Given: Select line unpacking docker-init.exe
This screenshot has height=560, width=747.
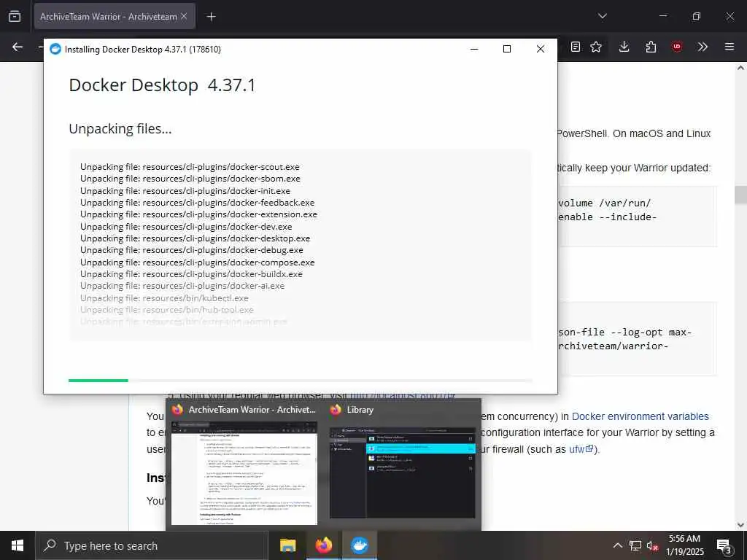Looking at the screenshot, I should (x=185, y=190).
